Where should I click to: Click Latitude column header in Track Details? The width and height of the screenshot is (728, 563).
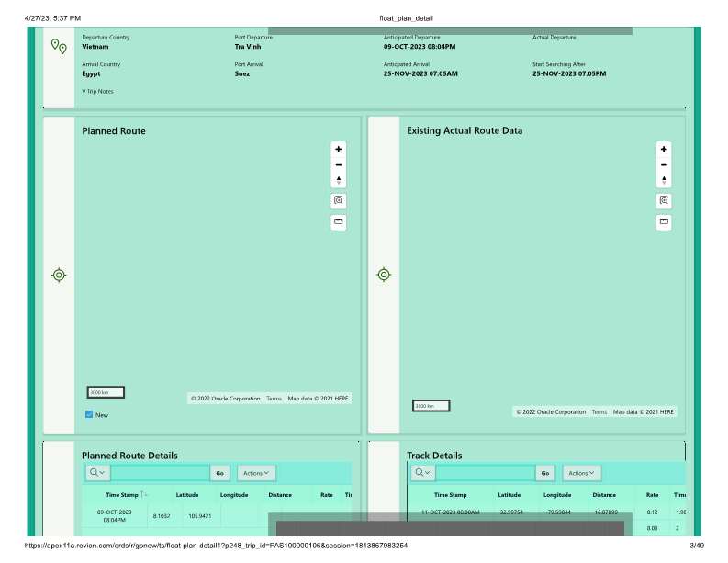coord(509,495)
